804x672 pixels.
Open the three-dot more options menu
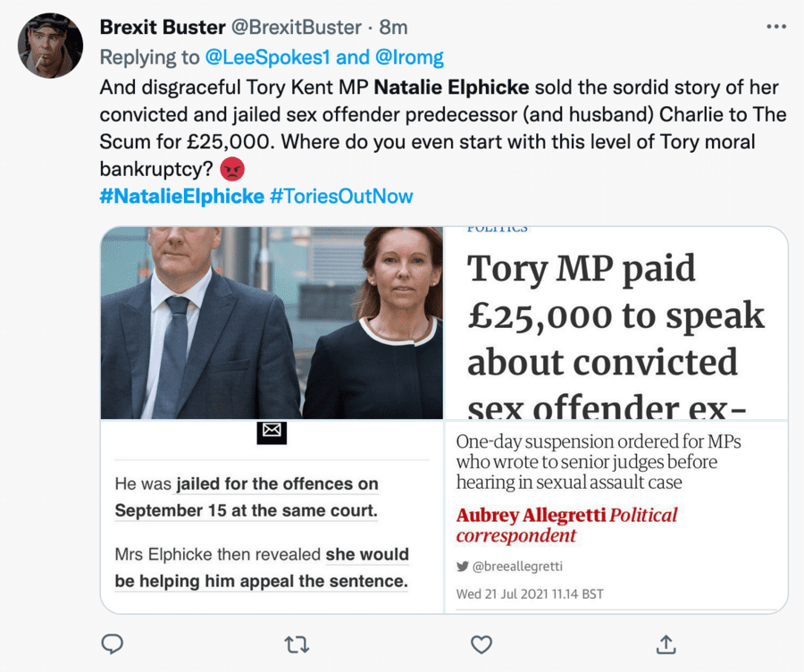click(x=775, y=26)
